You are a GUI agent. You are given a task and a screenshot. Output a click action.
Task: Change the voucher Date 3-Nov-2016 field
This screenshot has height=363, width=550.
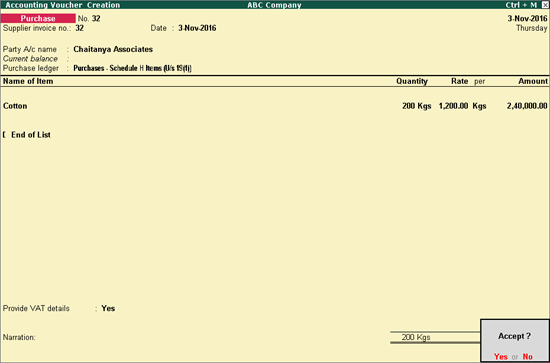[197, 28]
